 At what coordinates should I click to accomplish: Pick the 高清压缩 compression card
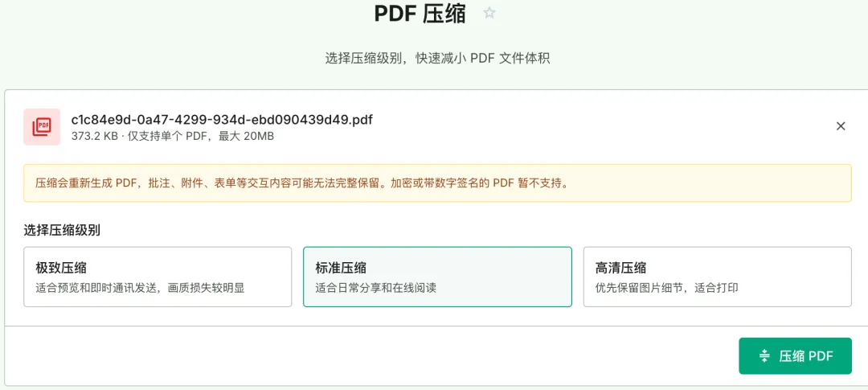(718, 277)
